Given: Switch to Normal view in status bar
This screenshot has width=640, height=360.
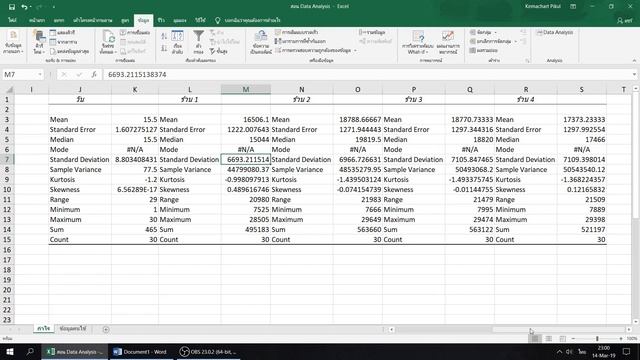Looking at the screenshot, I should click(x=535, y=339).
